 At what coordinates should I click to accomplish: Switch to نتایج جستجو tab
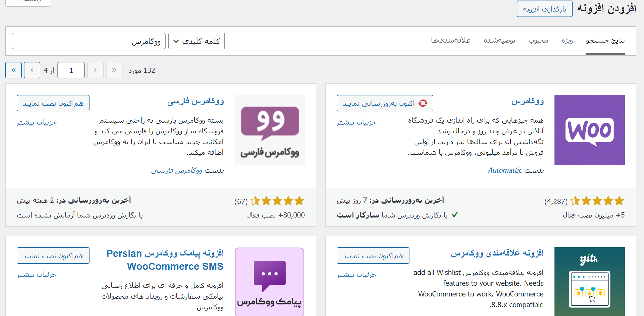pyautogui.click(x=605, y=40)
